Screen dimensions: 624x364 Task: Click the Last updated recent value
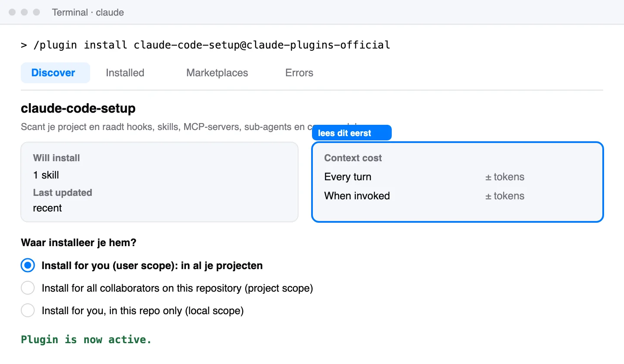tap(47, 208)
